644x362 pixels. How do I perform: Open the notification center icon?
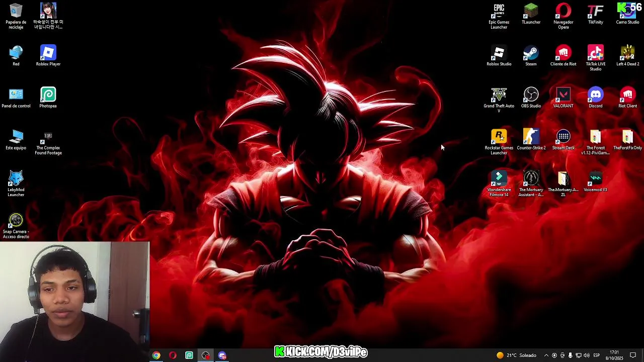633,355
